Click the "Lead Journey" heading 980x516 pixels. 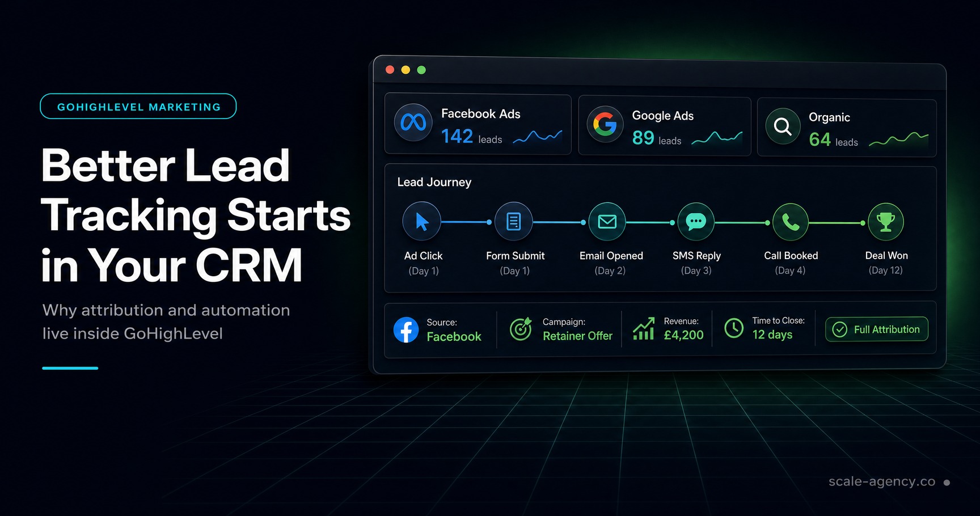click(x=434, y=182)
